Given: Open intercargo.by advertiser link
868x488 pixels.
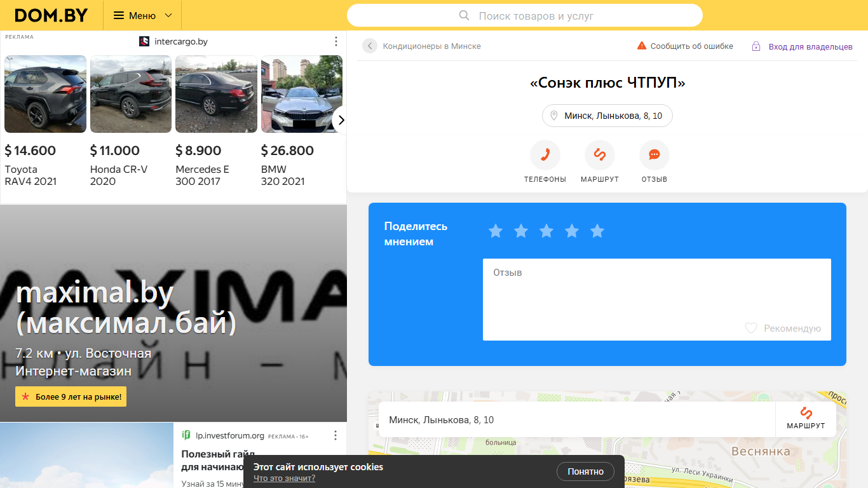Looking at the screenshot, I should tap(181, 41).
